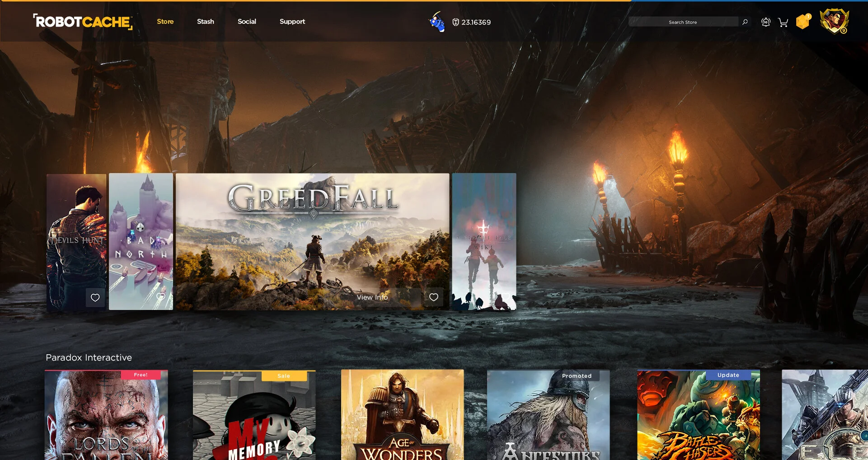The image size is (868, 460).
Task: Click inside the Search Store field
Action: click(x=684, y=22)
